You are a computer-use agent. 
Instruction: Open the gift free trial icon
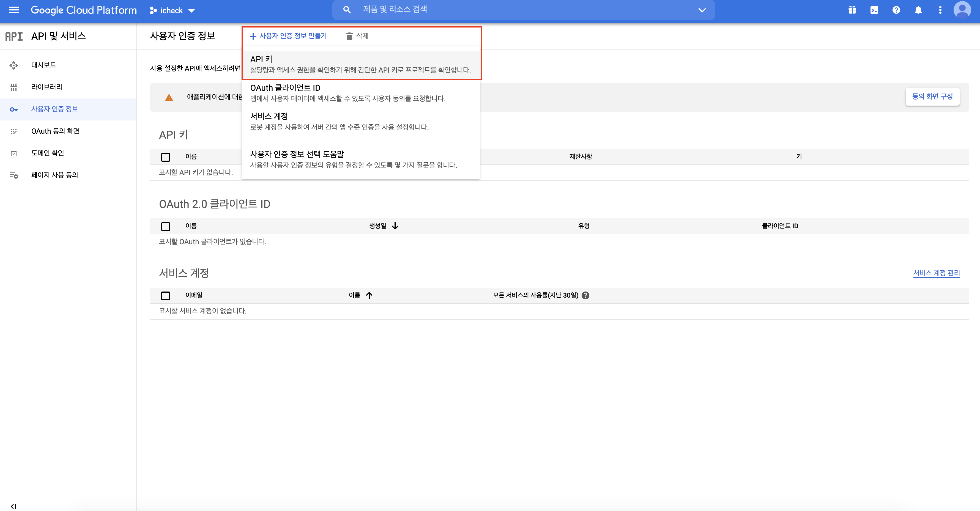point(852,10)
